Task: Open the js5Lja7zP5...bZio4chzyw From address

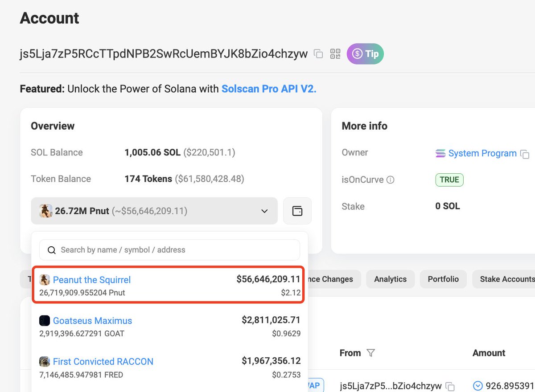Action: pyautogui.click(x=391, y=386)
